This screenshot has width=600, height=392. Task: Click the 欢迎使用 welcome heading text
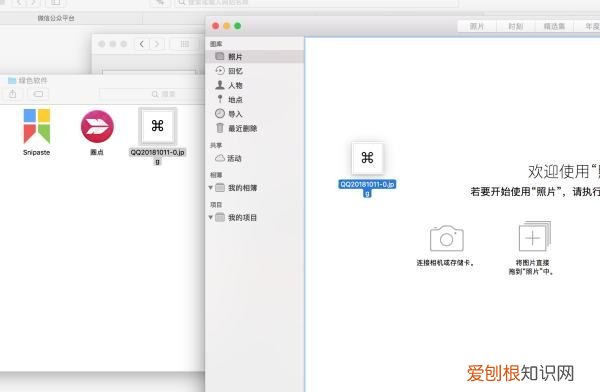pyautogui.click(x=564, y=172)
